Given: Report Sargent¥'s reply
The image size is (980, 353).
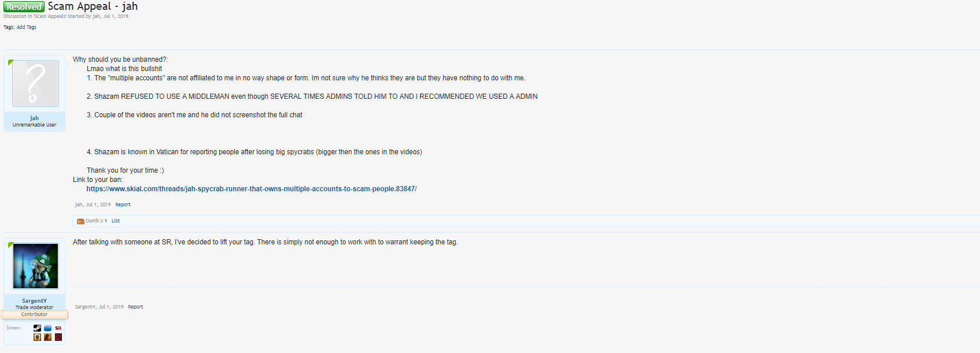Looking at the screenshot, I should [x=135, y=307].
